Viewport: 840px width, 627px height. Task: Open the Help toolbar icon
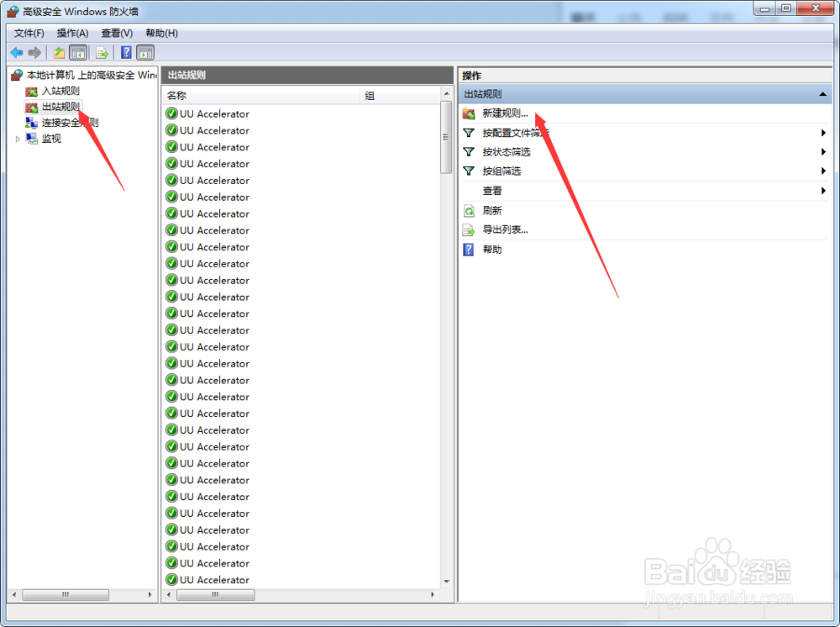coord(126,52)
